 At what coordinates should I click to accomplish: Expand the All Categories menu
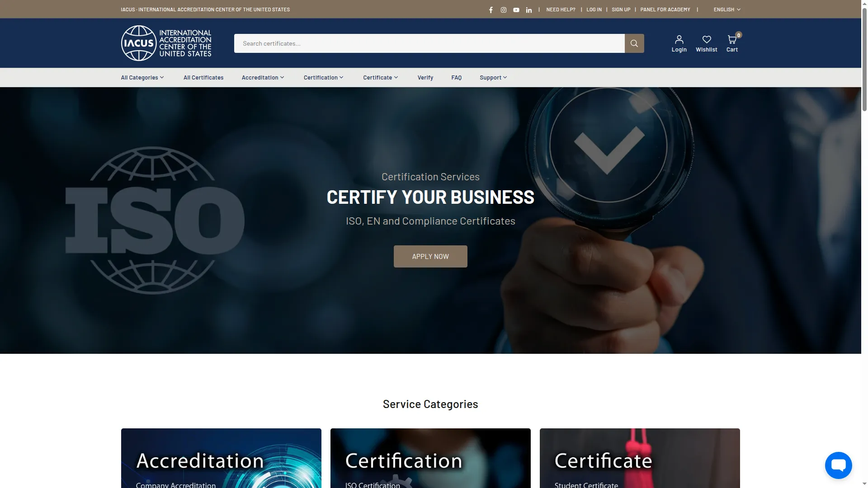click(142, 78)
